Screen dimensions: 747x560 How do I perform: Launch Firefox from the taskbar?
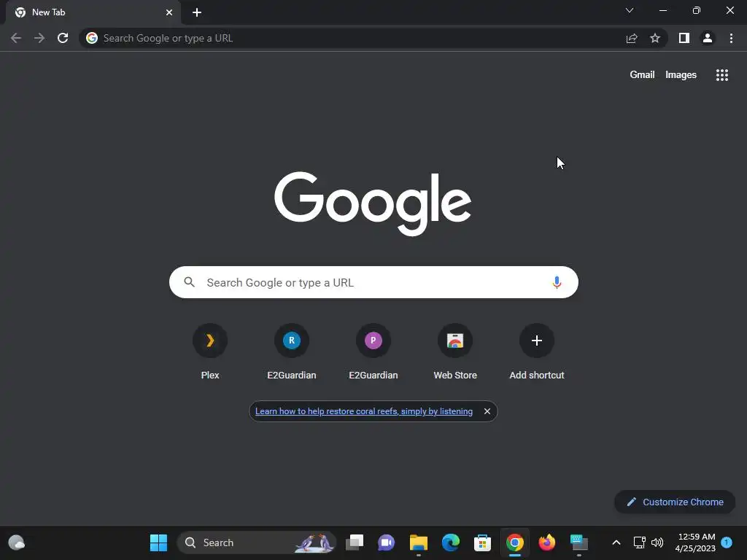[x=547, y=542]
